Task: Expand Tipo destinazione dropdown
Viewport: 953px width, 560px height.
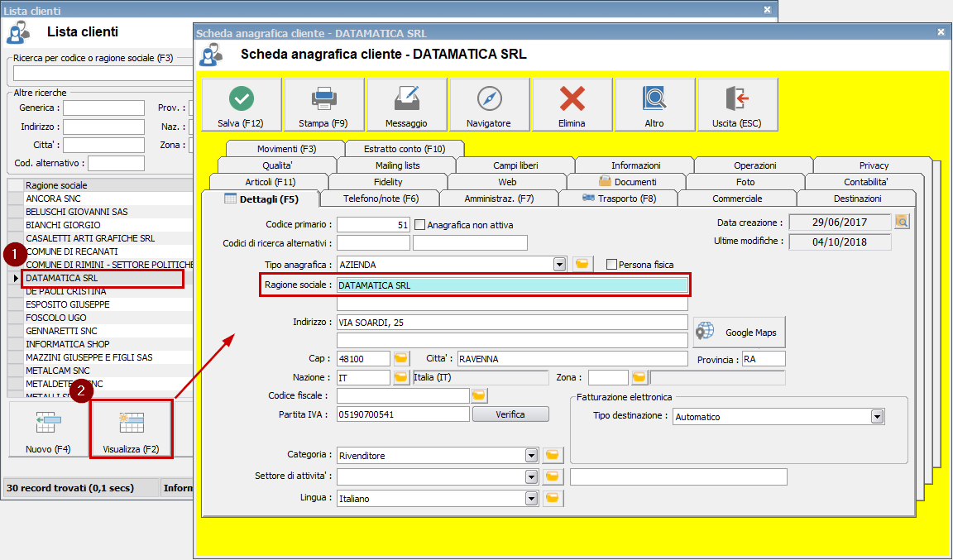Action: tap(877, 417)
